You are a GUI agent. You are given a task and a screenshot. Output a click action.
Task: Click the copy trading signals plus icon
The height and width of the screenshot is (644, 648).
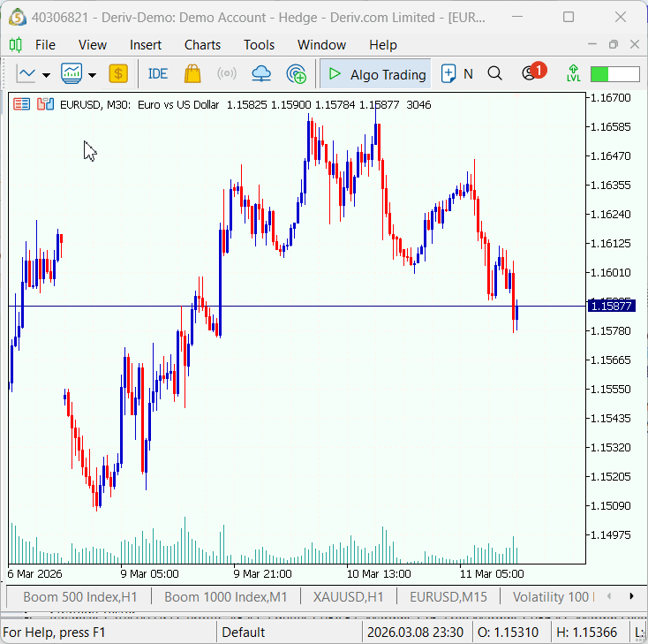point(296,74)
